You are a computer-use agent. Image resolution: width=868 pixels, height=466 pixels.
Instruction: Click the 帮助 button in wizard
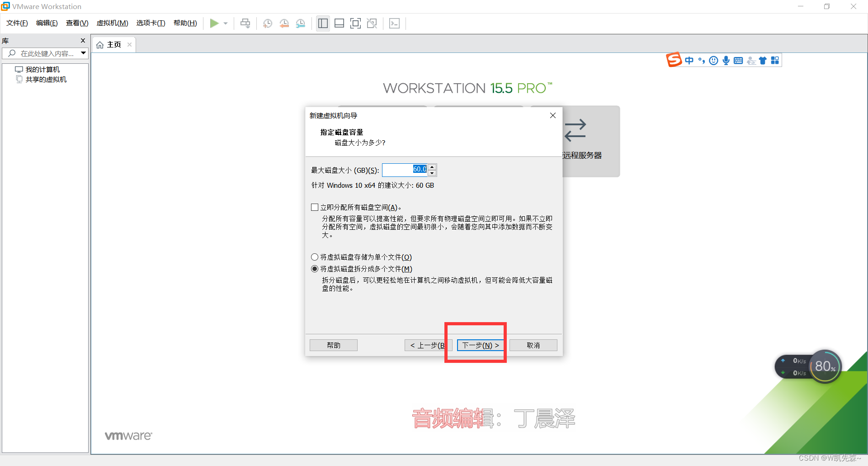tap(334, 345)
